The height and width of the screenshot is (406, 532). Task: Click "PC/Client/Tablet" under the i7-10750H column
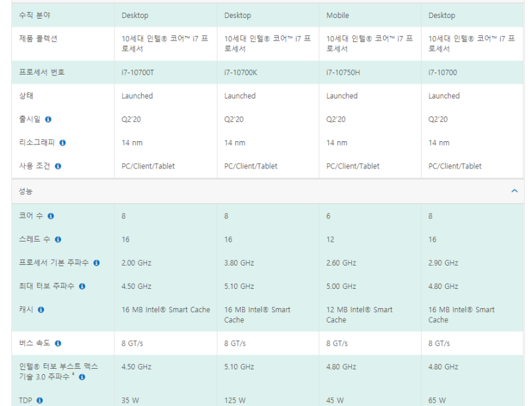(353, 166)
